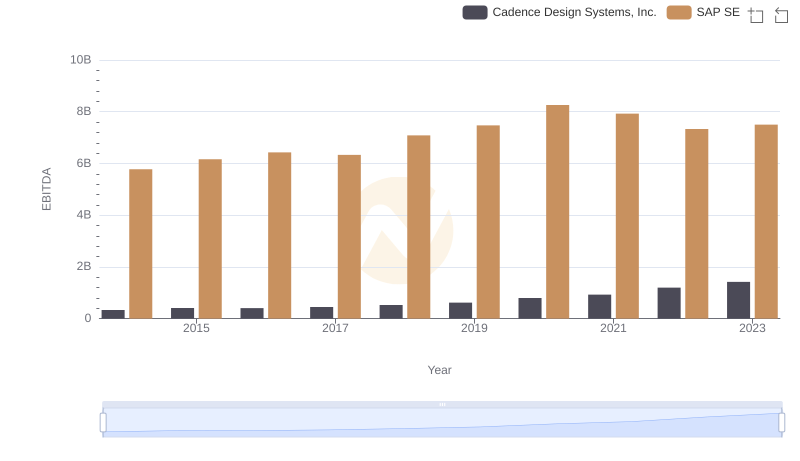Click the SAP SE bar for 2019
Viewport: 800px width, 461px height.
(488, 222)
